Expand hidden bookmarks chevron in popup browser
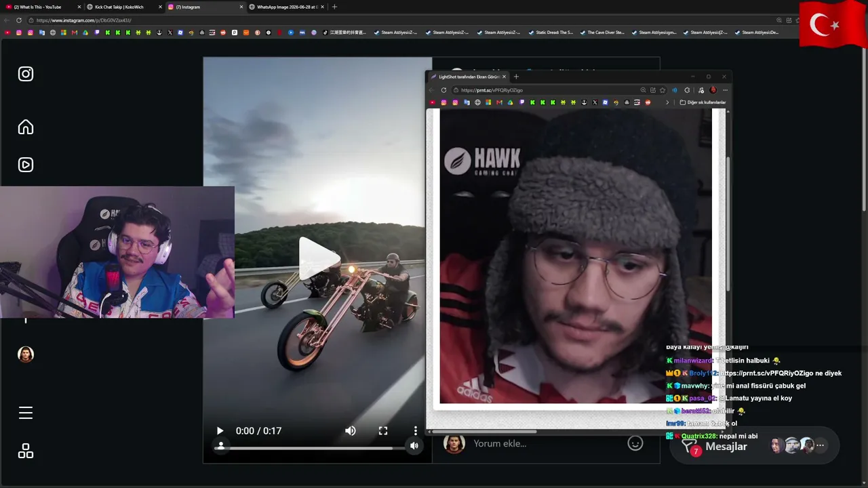The height and width of the screenshot is (488, 868). pos(667,102)
